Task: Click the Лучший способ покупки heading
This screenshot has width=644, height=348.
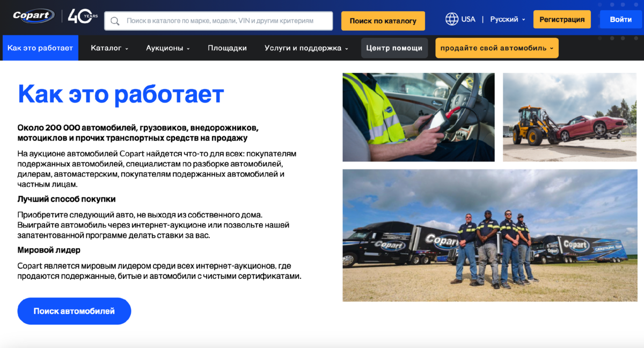Action: (67, 199)
